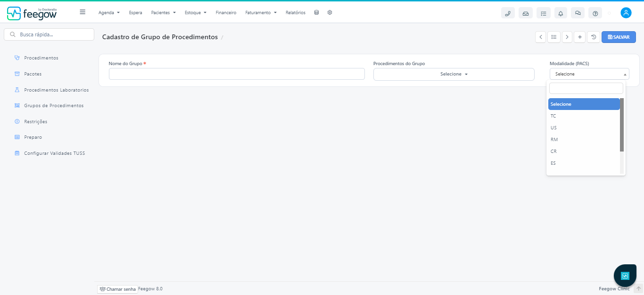644x295 pixels.
Task: Open the Relatórios menu
Action: 296,13
